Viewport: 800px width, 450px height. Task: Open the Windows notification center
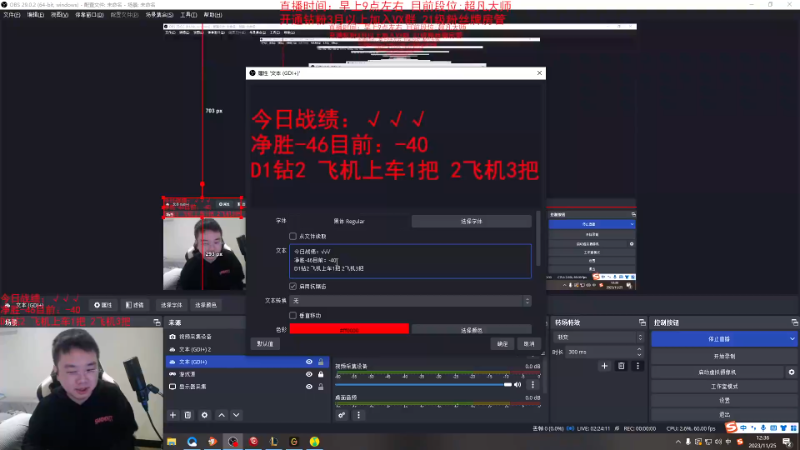click(787, 442)
